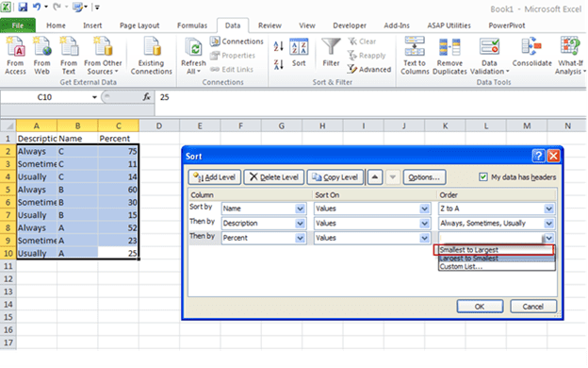Click the Name Box showing C10
Image resolution: width=588 pixels, height=368 pixels.
tap(45, 97)
